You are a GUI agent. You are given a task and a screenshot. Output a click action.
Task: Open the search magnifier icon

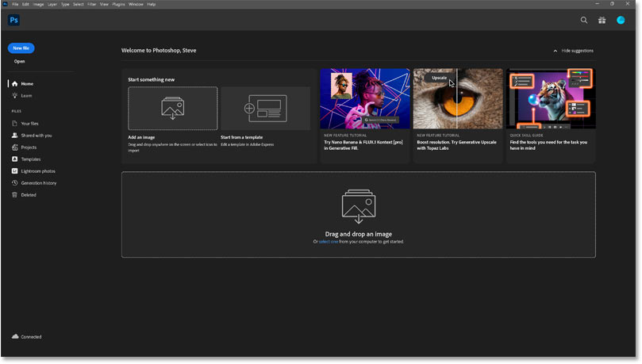pos(584,20)
